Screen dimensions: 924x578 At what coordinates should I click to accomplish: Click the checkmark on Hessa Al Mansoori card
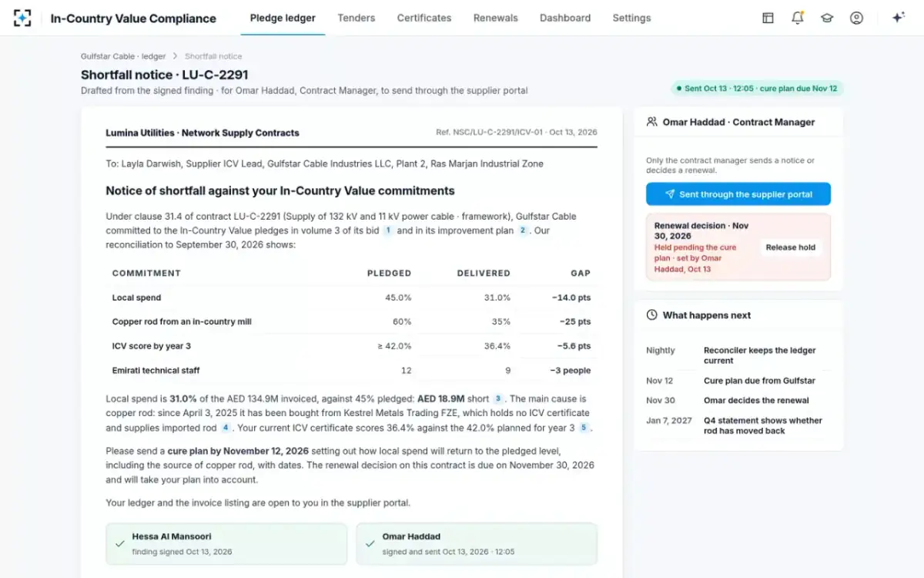[x=119, y=543]
